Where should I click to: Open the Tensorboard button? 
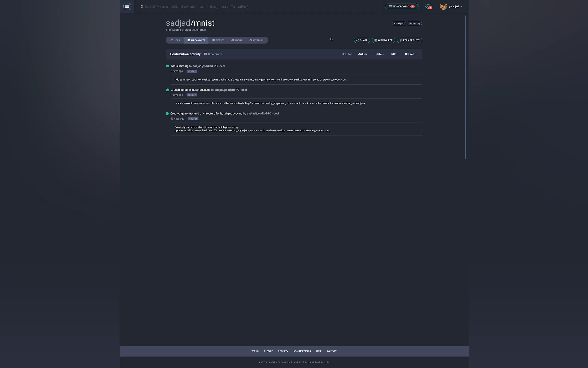pos(401,6)
